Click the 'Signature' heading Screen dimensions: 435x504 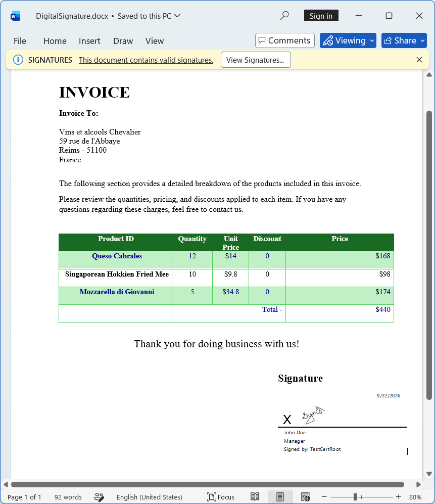pos(301,378)
